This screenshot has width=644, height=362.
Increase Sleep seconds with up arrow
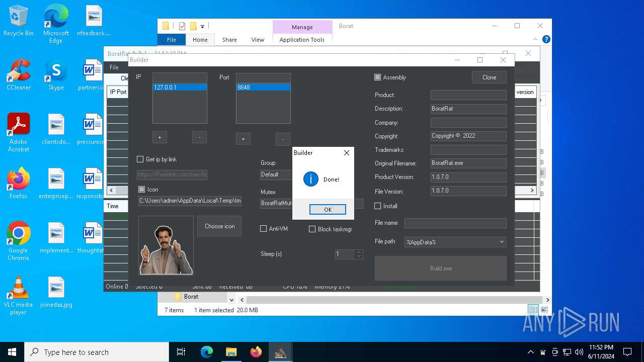click(x=359, y=252)
